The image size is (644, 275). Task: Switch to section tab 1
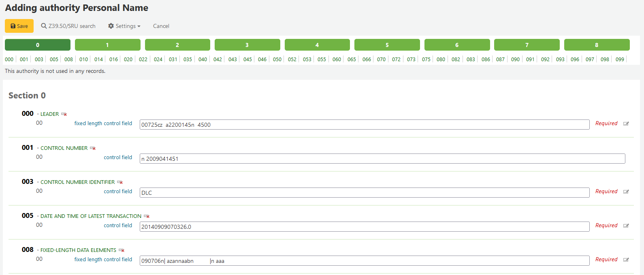pos(107,45)
